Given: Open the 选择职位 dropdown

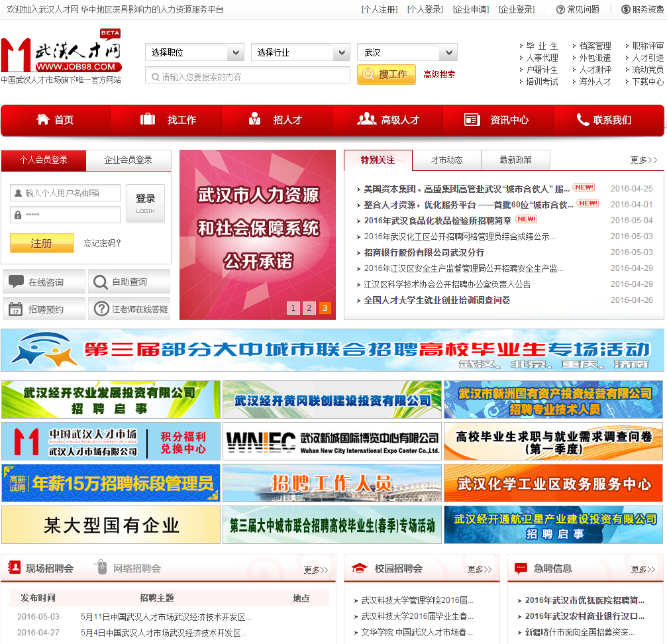Looking at the screenshot, I should click(x=194, y=52).
